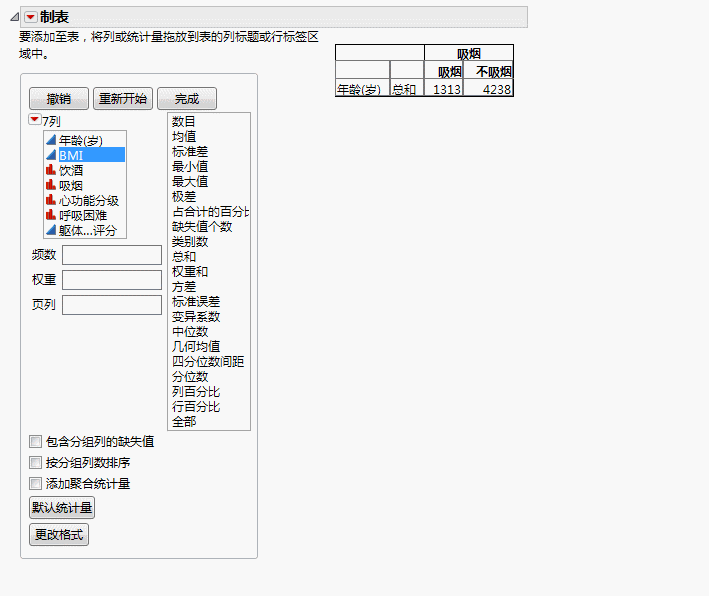The height and width of the screenshot is (596, 709).
Task: Click the 完成 button
Action: point(187,99)
